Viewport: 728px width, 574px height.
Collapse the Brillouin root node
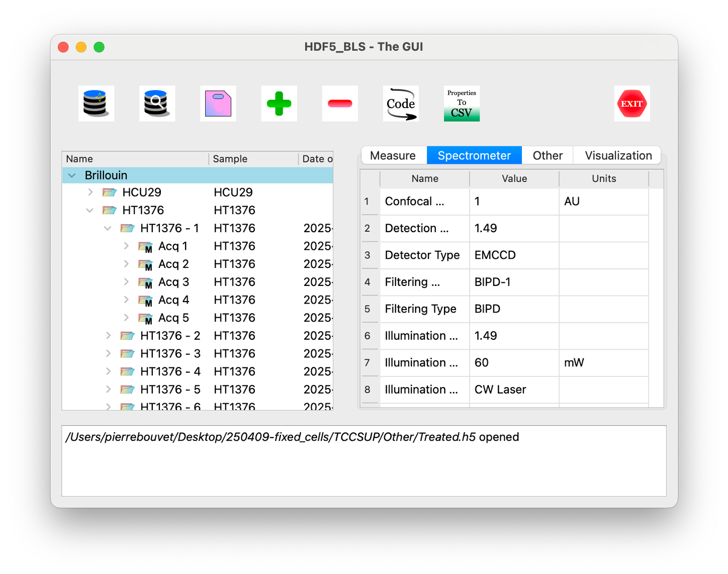[72, 175]
